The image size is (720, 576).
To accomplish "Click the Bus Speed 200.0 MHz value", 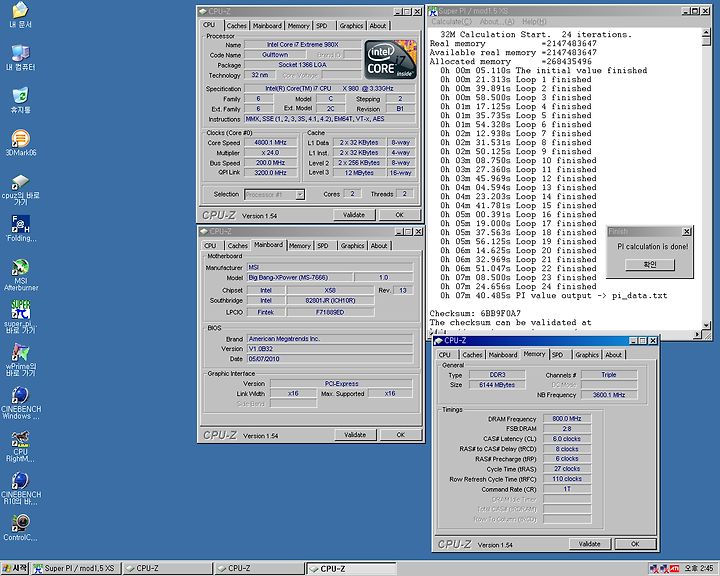I will (x=270, y=163).
